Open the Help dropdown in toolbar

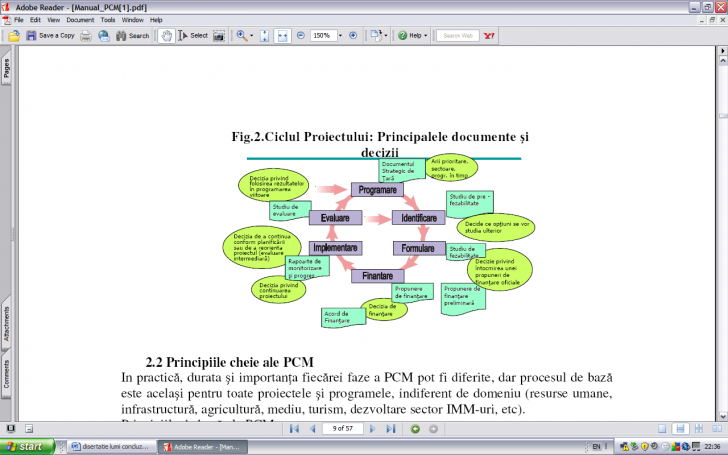tap(414, 35)
